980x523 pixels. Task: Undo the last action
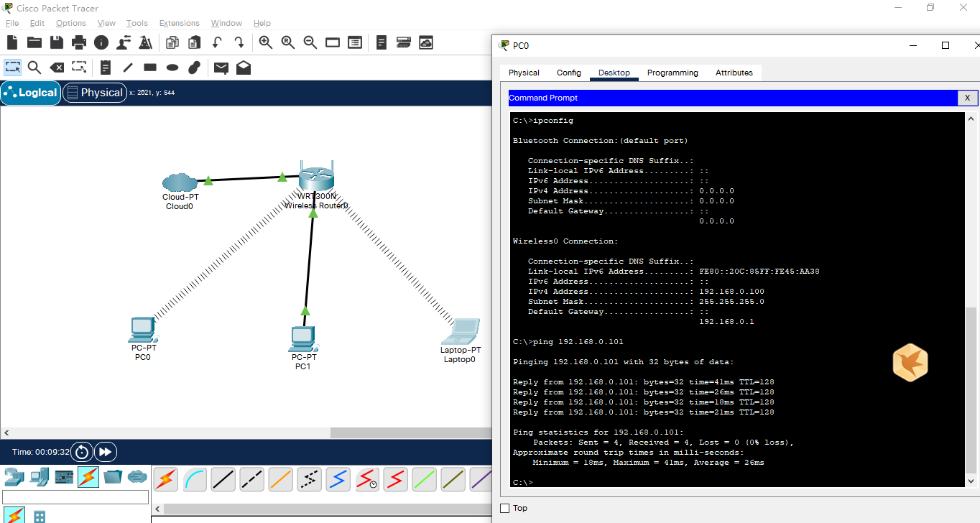[x=217, y=42]
